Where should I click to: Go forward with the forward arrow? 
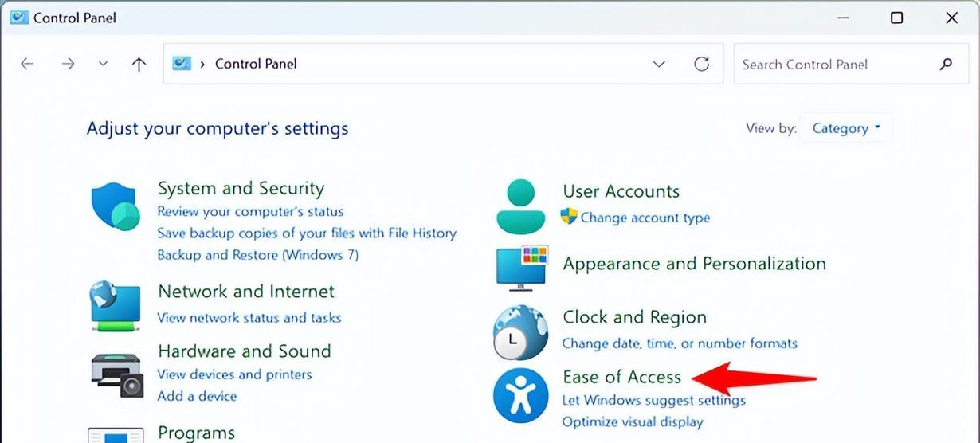click(x=69, y=64)
